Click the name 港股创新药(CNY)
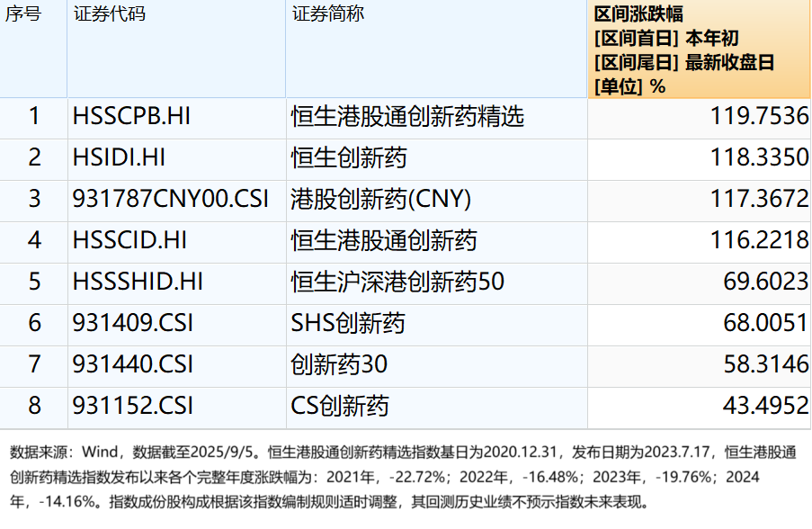Image resolution: width=812 pixels, height=529 pixels. (x=380, y=199)
